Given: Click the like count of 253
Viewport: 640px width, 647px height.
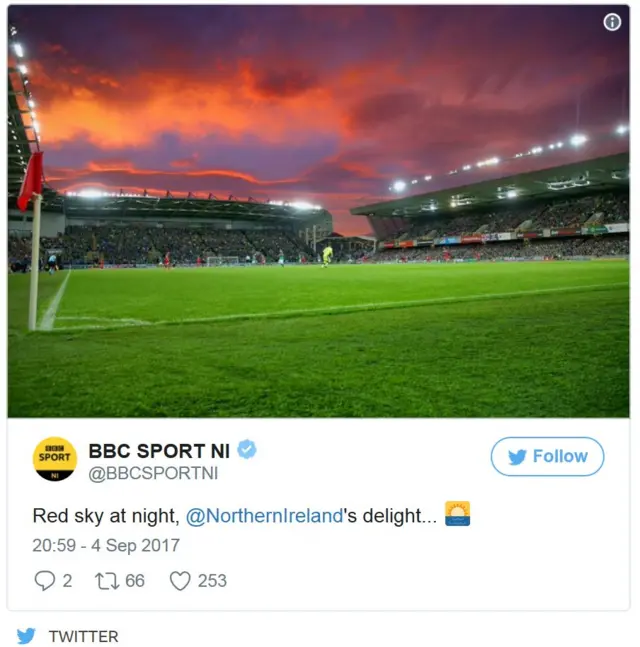Looking at the screenshot, I should (212, 580).
